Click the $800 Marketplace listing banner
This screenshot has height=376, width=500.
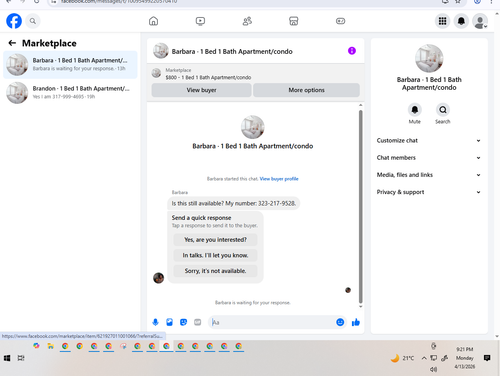coord(255,73)
